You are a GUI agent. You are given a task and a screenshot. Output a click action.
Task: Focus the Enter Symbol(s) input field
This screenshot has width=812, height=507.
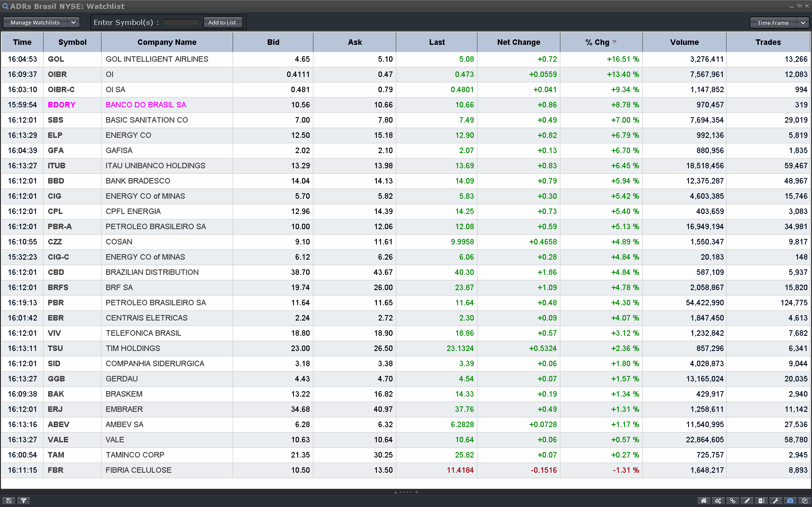tap(181, 22)
